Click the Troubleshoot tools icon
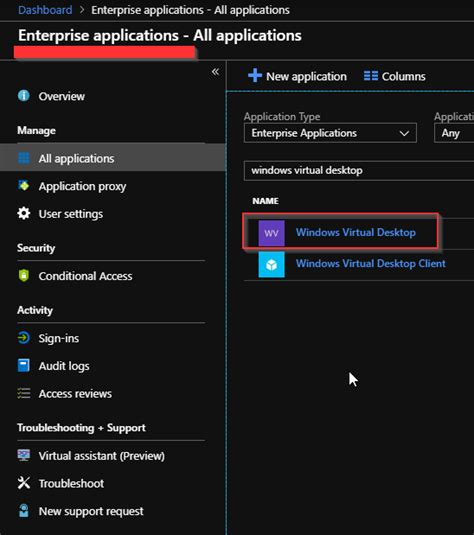This screenshot has width=474, height=535. (24, 483)
